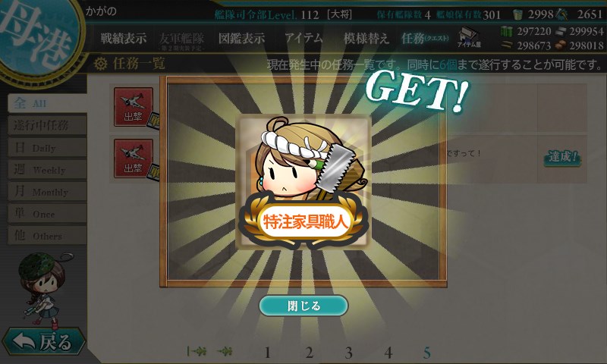Click the second red 出撃 sortie quest icon

click(134, 158)
